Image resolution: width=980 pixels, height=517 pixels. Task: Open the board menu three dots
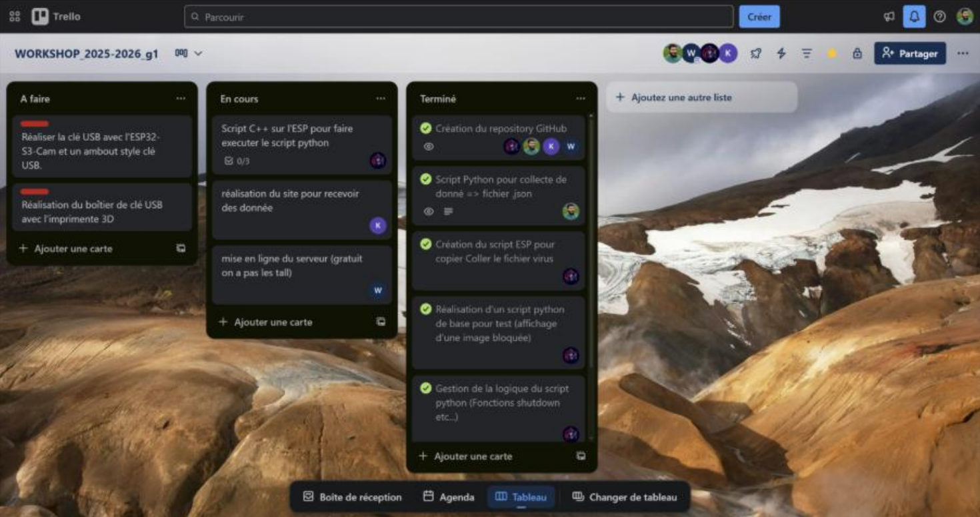pyautogui.click(x=963, y=53)
